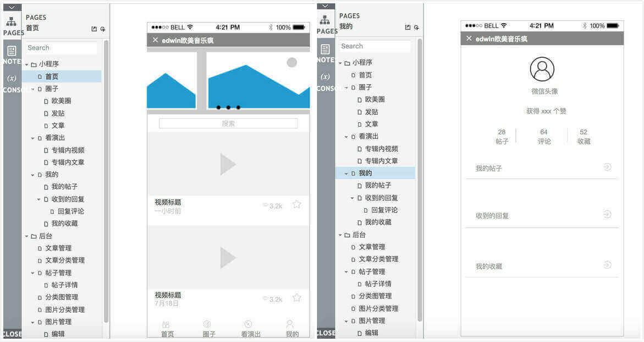Click the 52 收藏 stat on the profile

pyautogui.click(x=584, y=137)
